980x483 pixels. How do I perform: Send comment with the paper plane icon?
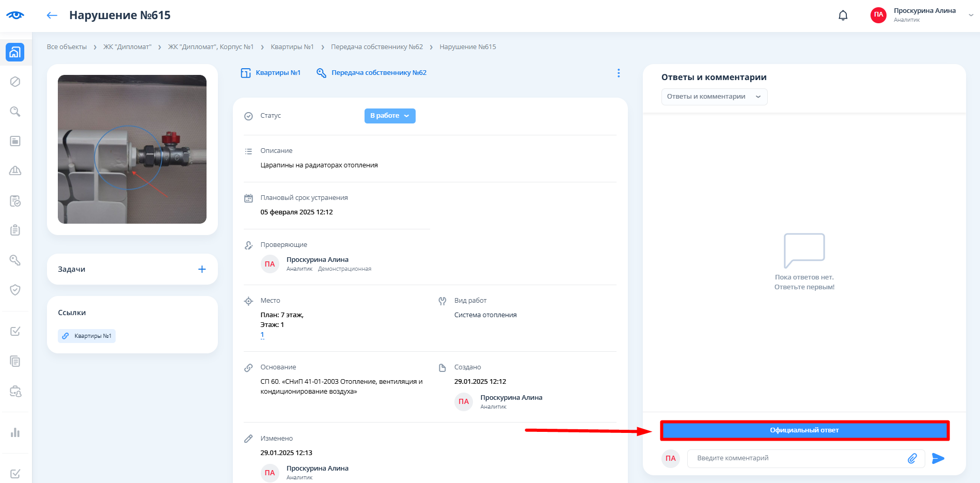tap(938, 458)
